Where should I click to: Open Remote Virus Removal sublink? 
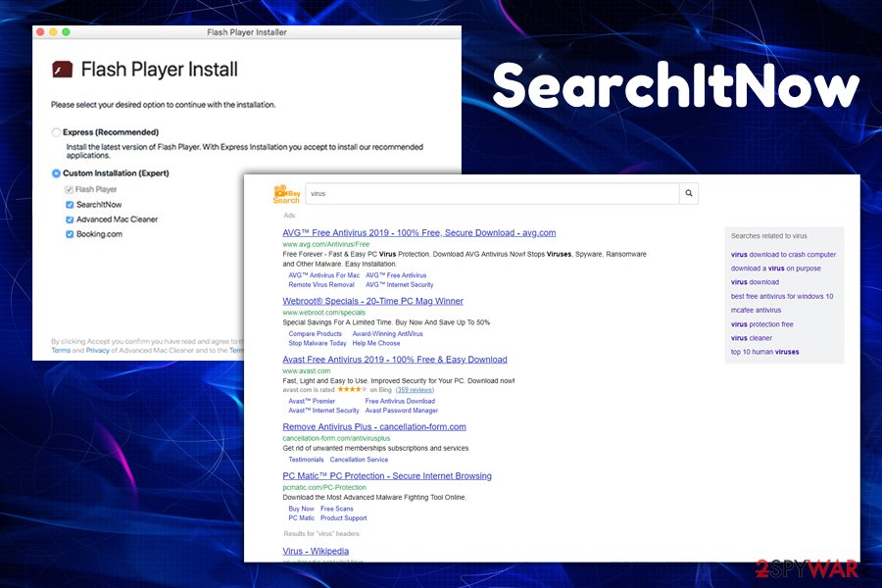(x=321, y=285)
